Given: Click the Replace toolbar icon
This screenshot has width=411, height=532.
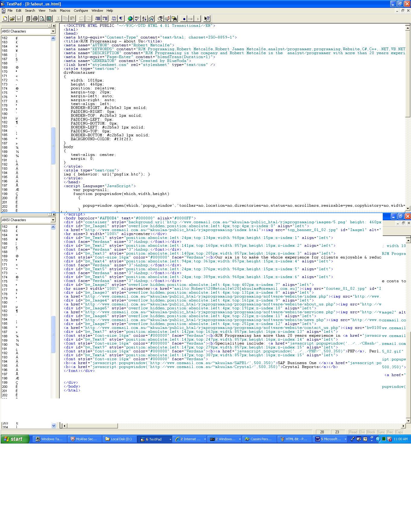Looking at the screenshot, I should pyautogui.click(x=167, y=19).
